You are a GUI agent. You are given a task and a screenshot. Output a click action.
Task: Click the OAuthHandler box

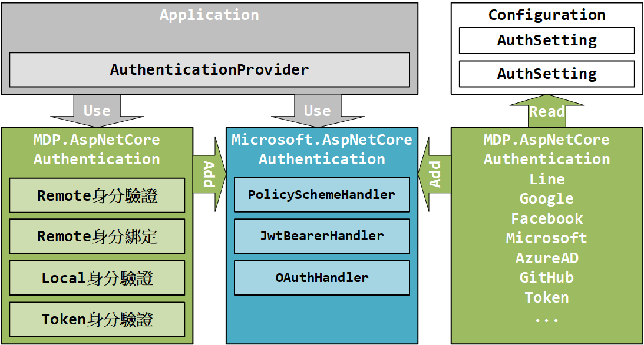coord(322,278)
